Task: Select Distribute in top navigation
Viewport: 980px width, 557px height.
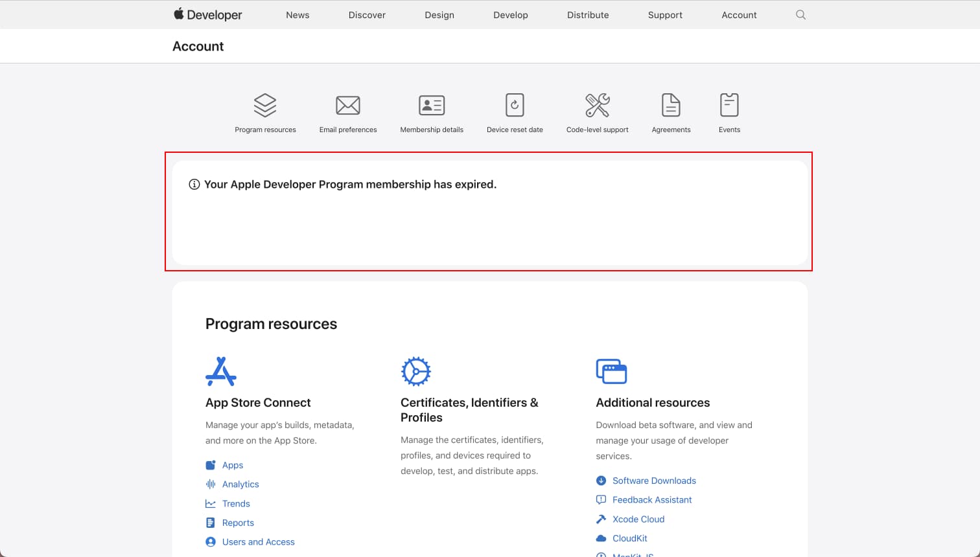Action: coord(588,15)
